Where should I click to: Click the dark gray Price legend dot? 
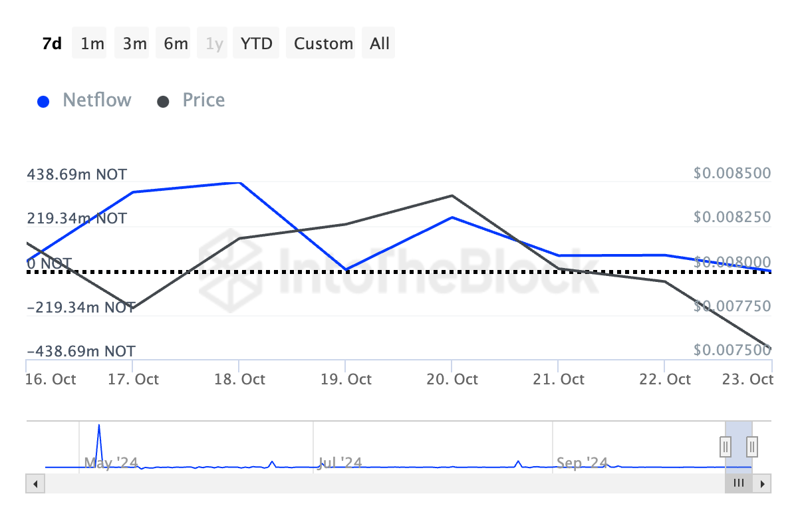(163, 102)
